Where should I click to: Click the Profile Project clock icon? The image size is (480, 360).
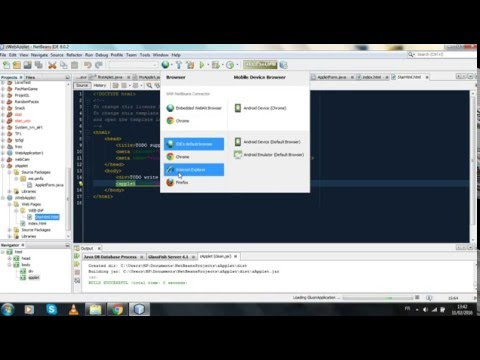pyautogui.click(x=230, y=65)
